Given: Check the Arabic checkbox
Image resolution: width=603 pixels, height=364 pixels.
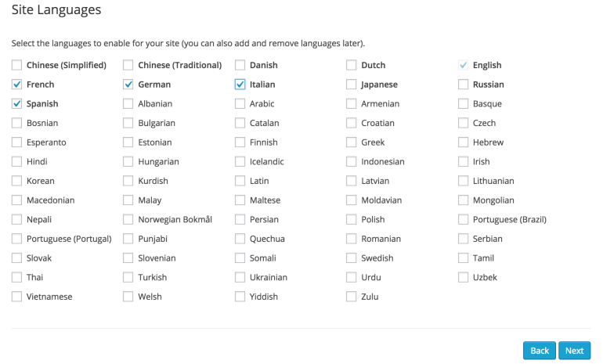Looking at the screenshot, I should [x=240, y=103].
